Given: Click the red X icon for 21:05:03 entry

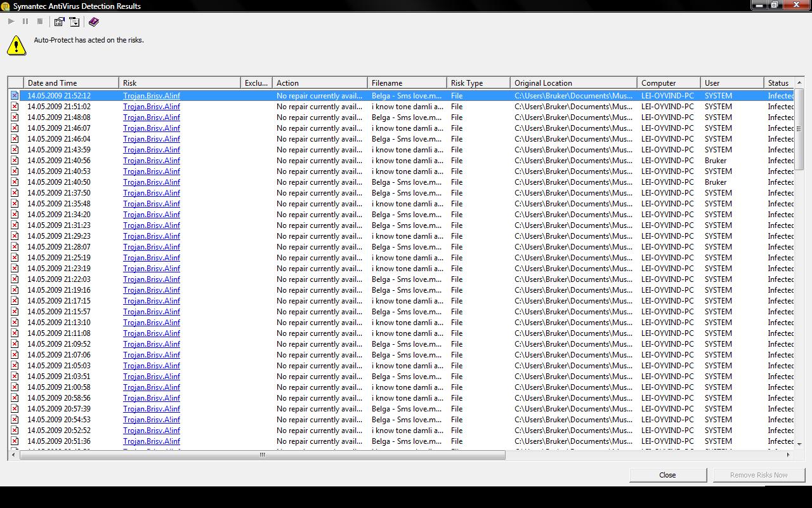Looking at the screenshot, I should 15,366.
